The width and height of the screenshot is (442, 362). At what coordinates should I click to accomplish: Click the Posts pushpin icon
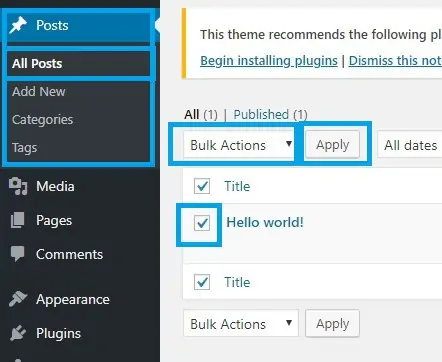(x=18, y=25)
